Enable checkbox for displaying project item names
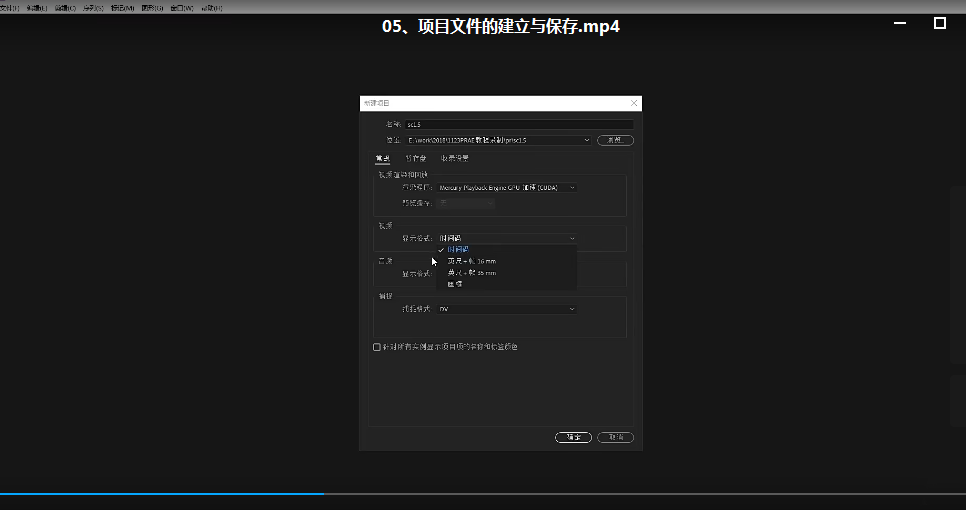 376,347
